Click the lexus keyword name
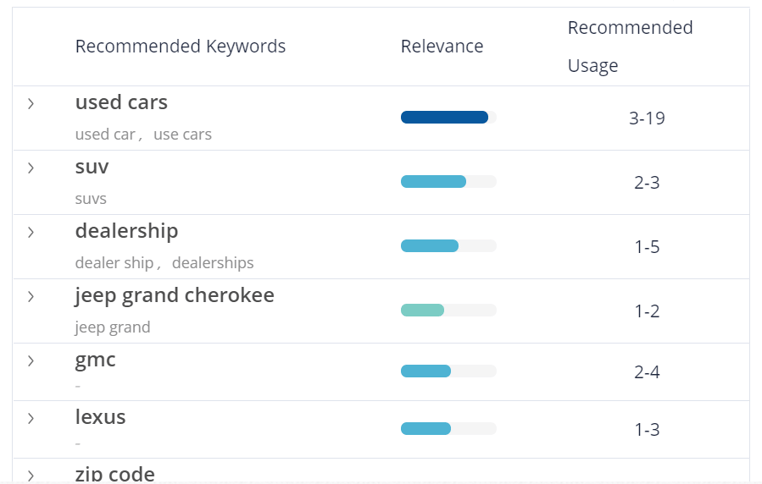Viewport: 762px width, 484px height. click(100, 417)
